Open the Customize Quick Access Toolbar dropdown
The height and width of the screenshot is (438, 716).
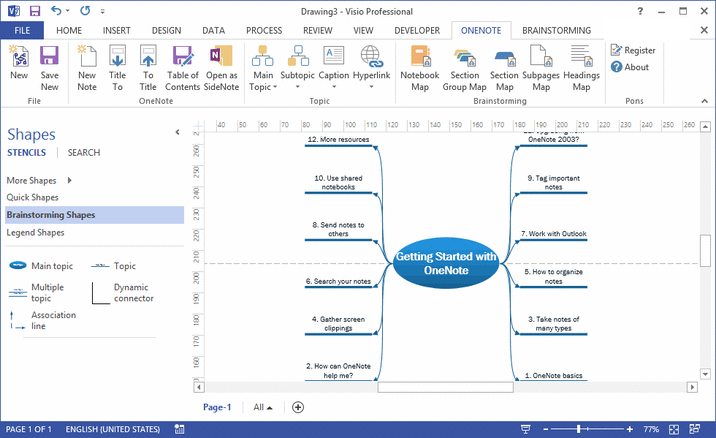(103, 11)
